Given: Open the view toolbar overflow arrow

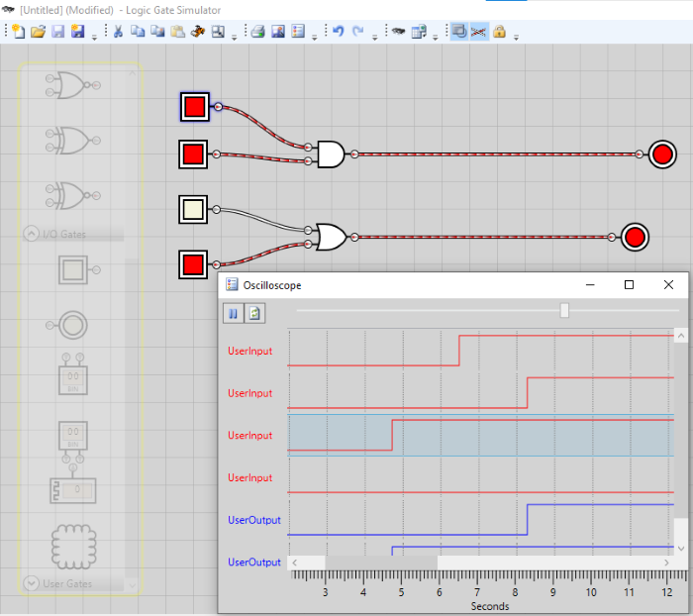Looking at the screenshot, I should (x=516, y=37).
